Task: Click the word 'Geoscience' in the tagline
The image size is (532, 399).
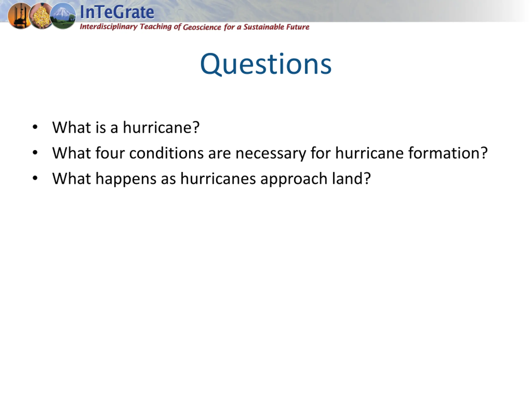Action: point(202,27)
